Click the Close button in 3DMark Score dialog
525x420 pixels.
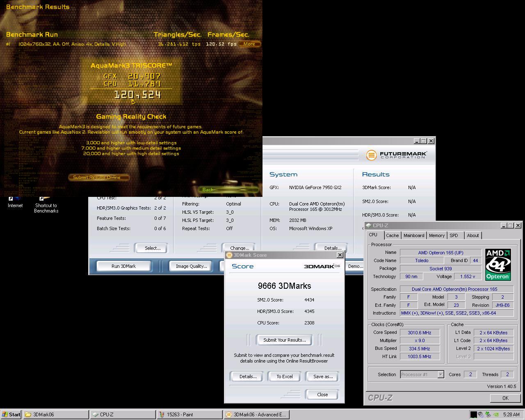322,395
